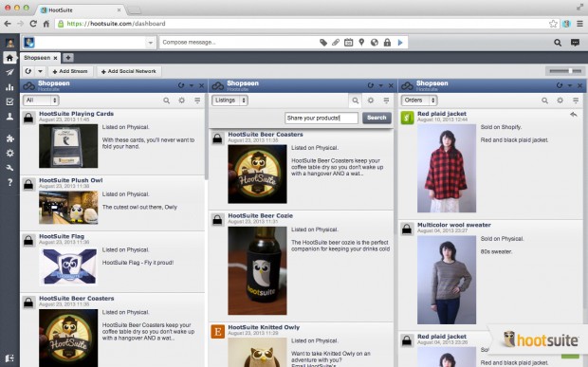Open the conversations speech bubble icon
This screenshot has height=367, width=588.
tap(575, 43)
